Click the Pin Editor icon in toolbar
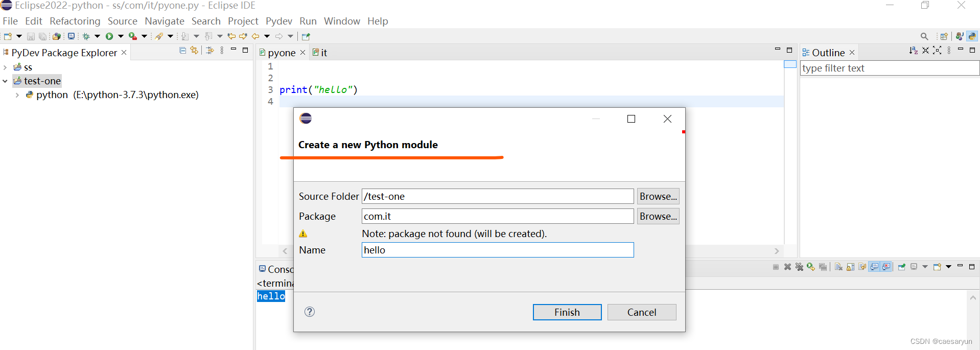 point(306,36)
